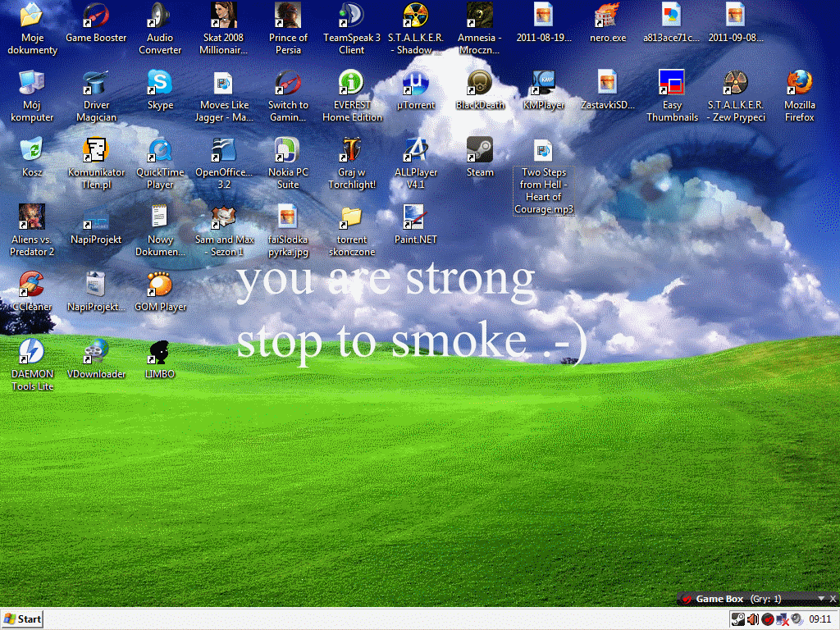Select the Two Steps from Hell mp3 file
Screen dimensions: 840x630
tap(543, 150)
